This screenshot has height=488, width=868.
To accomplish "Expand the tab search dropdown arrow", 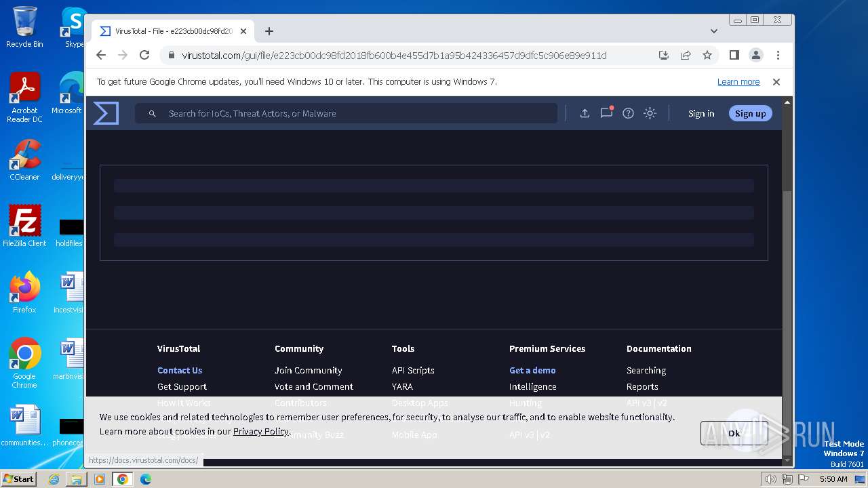I will (713, 31).
